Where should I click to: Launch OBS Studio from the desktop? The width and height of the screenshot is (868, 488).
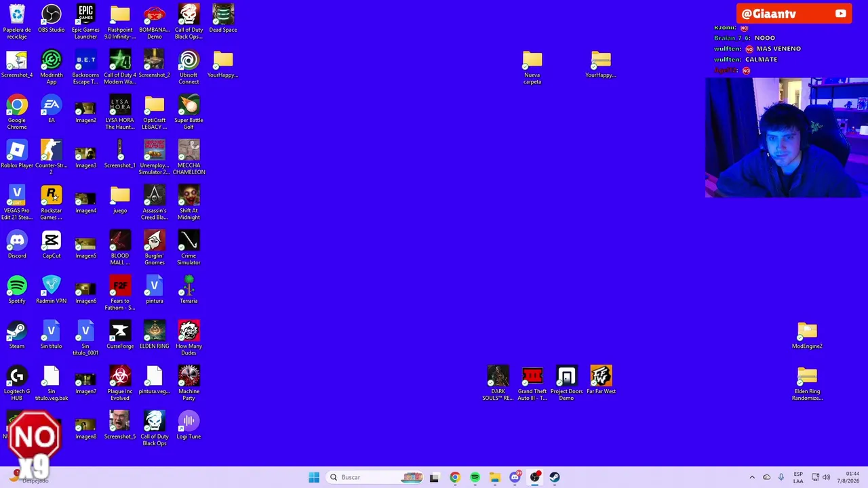point(52,19)
